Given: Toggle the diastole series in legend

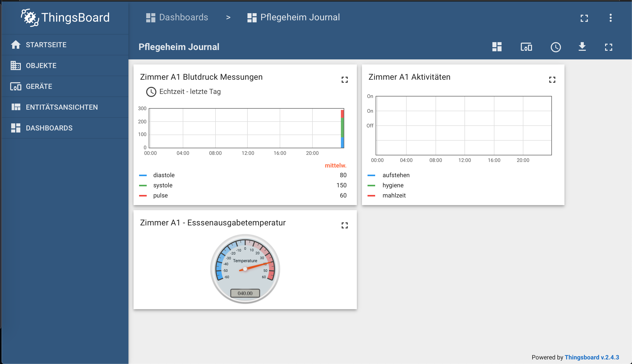Looking at the screenshot, I should [164, 175].
